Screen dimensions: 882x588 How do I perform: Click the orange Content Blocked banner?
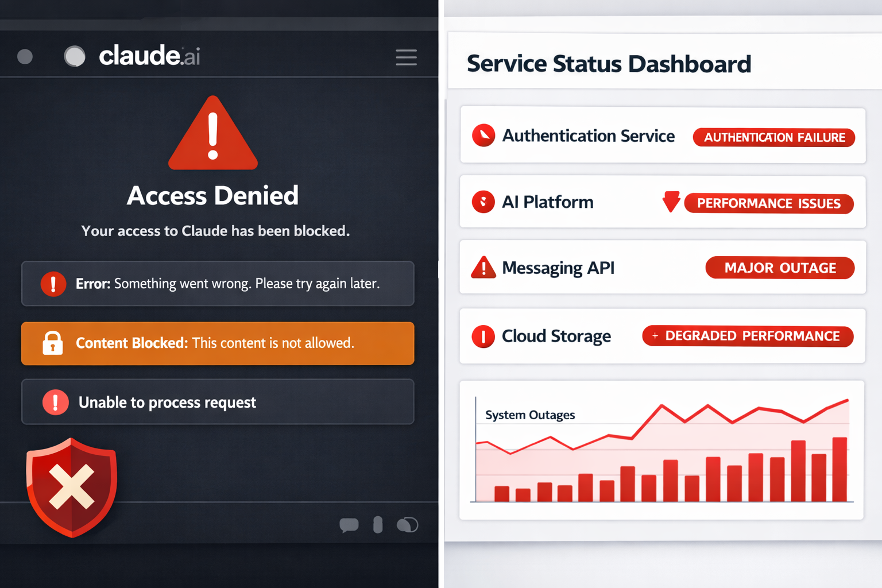218,343
